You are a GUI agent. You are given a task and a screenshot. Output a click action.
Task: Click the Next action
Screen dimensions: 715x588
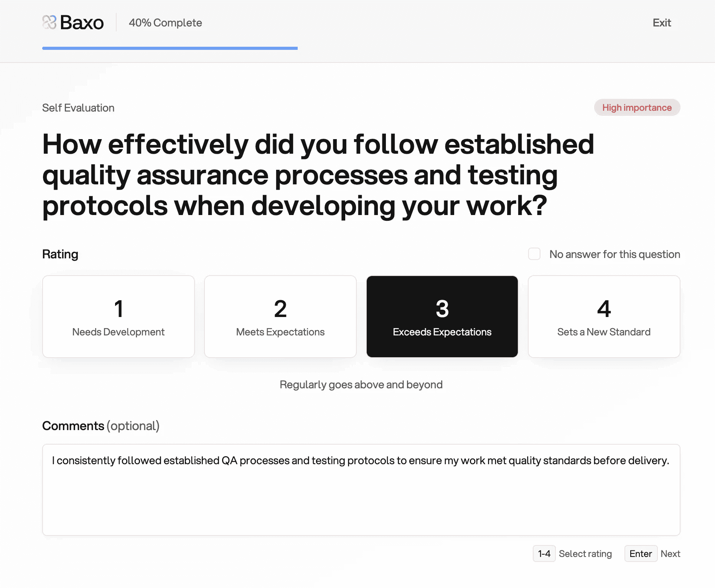[x=670, y=554]
